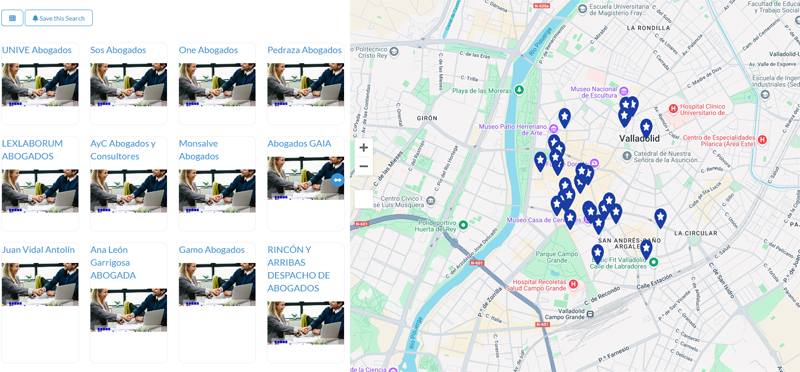Open the Abogados GAIA listing
This screenshot has height=372, width=800.
click(x=299, y=143)
